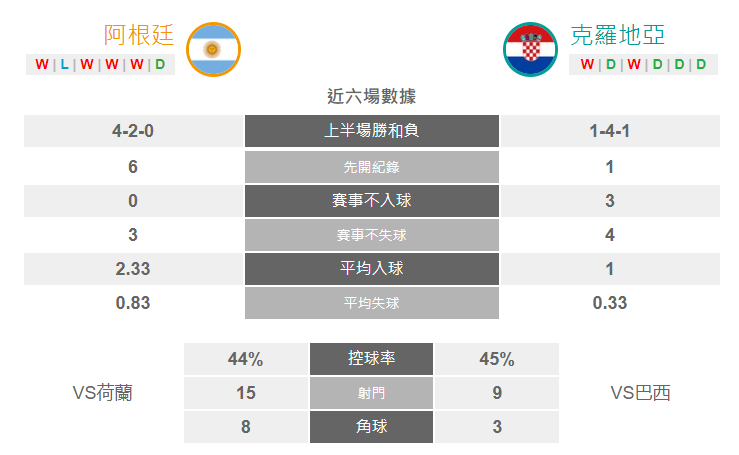The height and width of the screenshot is (455, 739).
Task: Click the blue L result in Argentina's form
Action: point(65,64)
